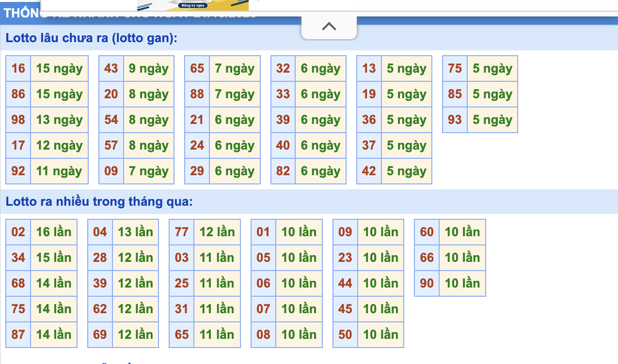Click 'Lotto ra nhiều trong tháng qua' heading
This screenshot has width=618, height=364.
(x=99, y=202)
